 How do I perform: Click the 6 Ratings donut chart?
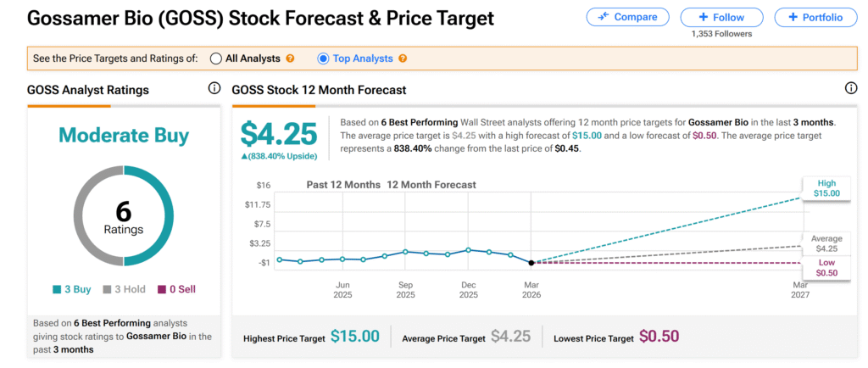(x=124, y=215)
